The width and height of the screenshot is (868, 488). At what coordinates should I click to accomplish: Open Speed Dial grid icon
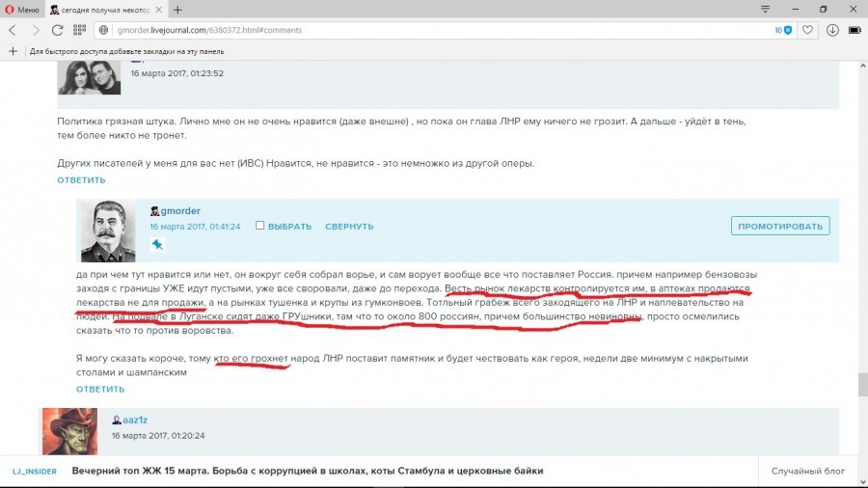coord(81,30)
